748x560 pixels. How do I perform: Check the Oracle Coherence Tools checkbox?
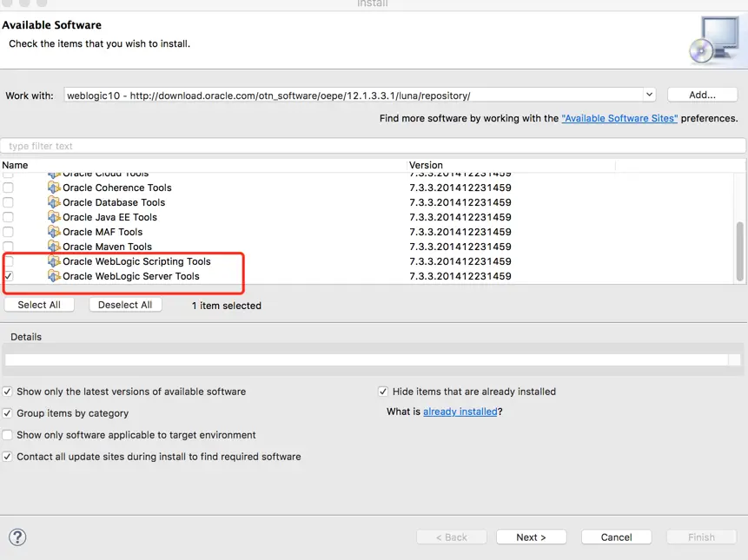click(x=8, y=188)
